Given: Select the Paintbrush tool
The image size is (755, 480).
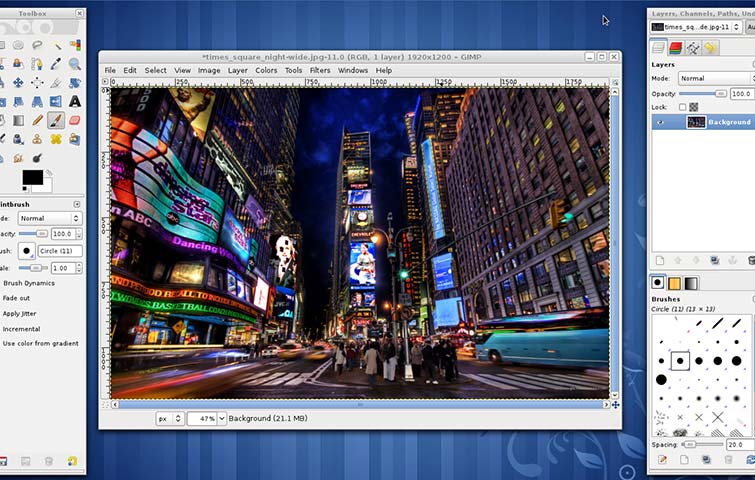Looking at the screenshot, I should click(56, 120).
